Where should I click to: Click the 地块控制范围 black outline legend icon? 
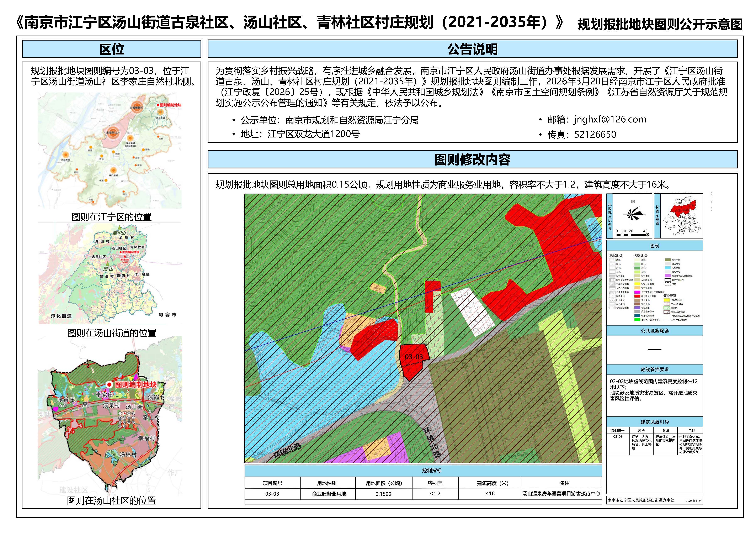click(668, 280)
